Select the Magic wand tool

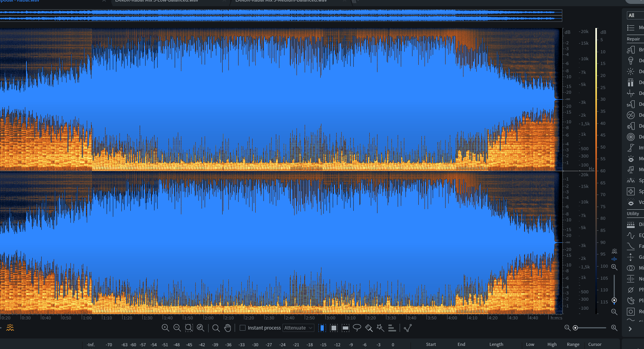click(381, 328)
